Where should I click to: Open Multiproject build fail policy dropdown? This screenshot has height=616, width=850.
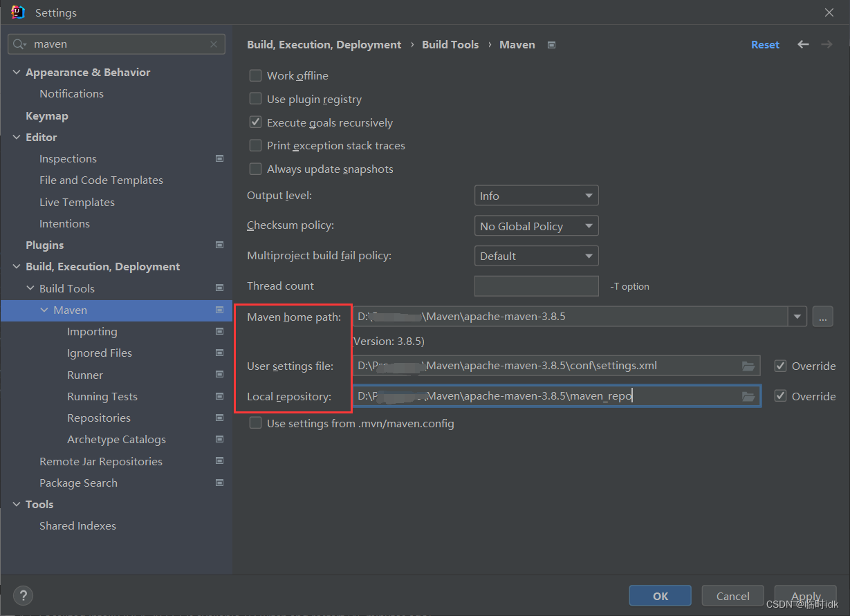[536, 256]
